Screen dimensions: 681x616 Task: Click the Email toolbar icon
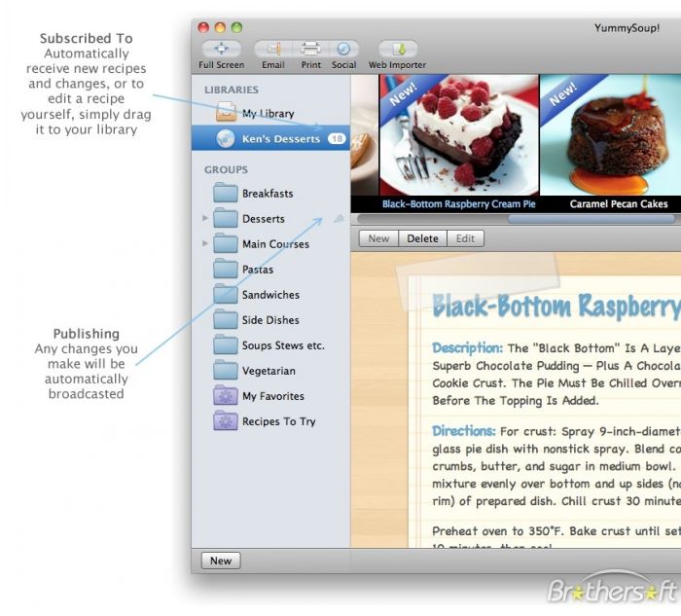[271, 49]
